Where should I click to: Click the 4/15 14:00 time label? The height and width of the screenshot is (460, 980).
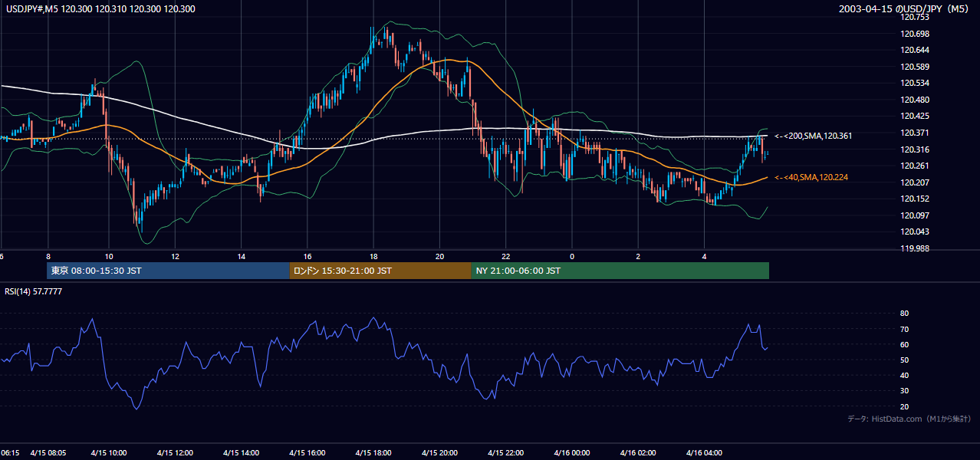[x=241, y=453]
